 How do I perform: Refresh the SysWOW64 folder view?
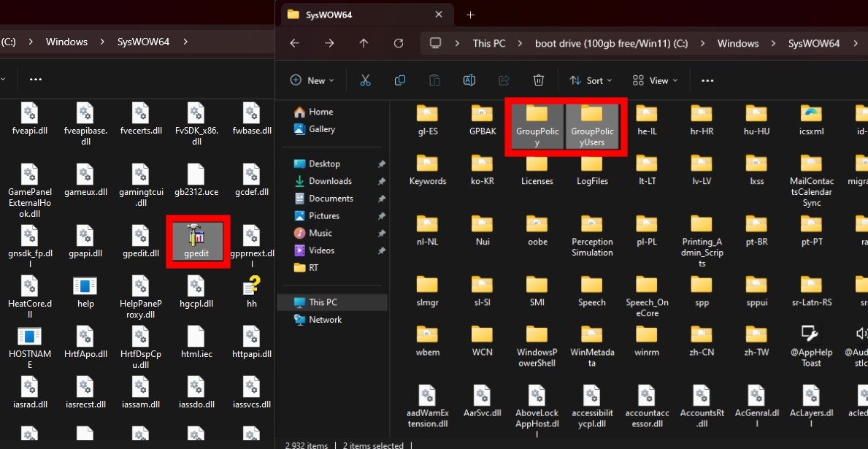tap(399, 43)
